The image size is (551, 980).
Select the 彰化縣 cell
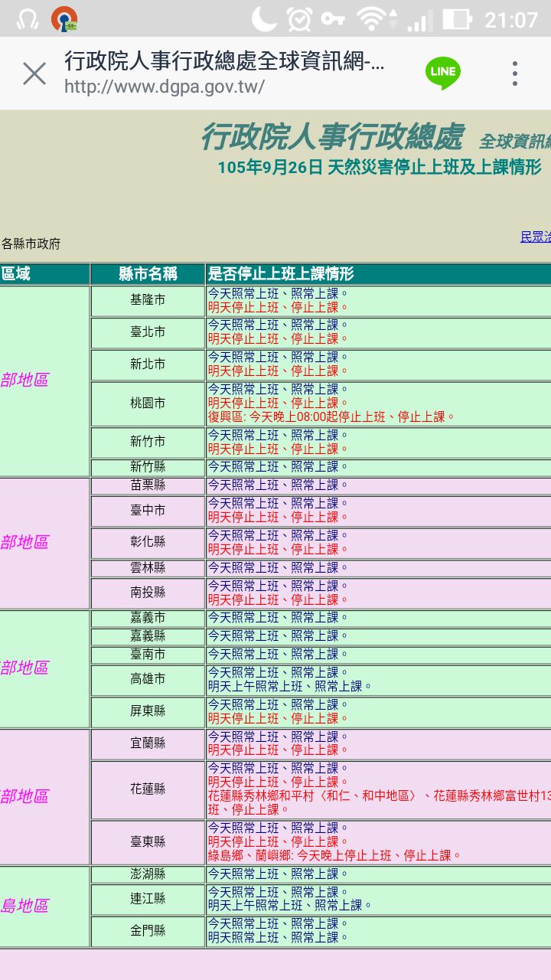(x=148, y=542)
